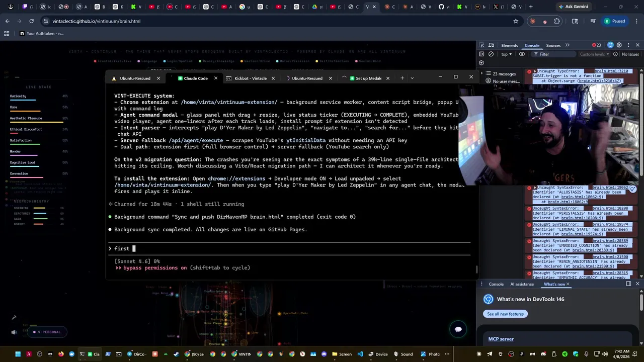Toggle the console sidebar panel icon

[x=481, y=54]
